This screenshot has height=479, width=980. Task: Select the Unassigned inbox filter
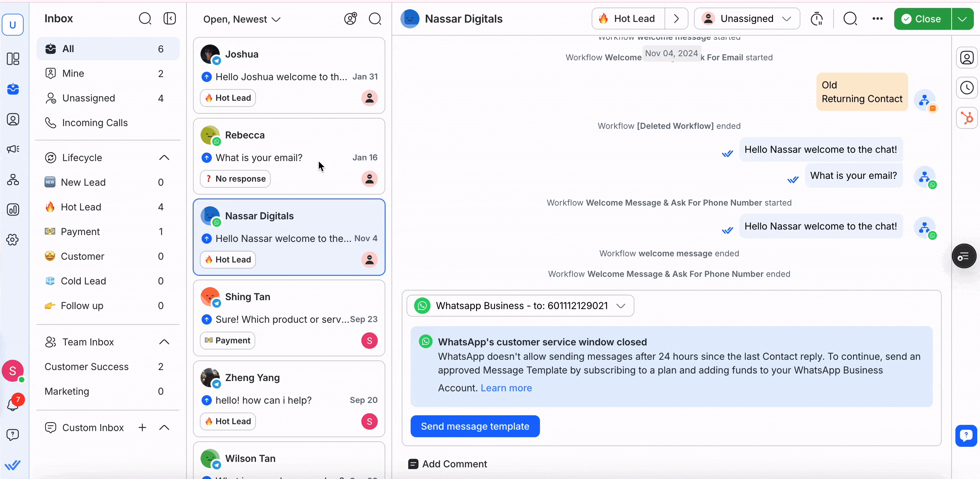(x=89, y=98)
